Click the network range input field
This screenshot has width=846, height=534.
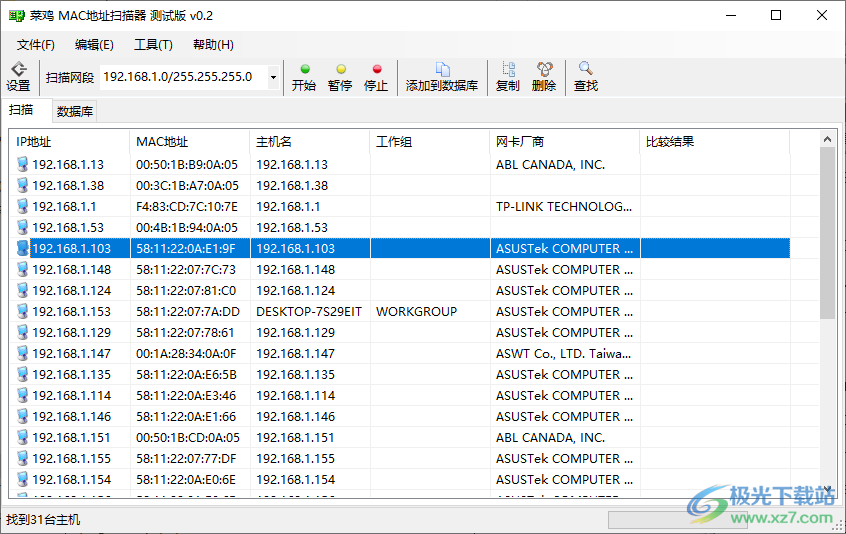click(x=182, y=77)
